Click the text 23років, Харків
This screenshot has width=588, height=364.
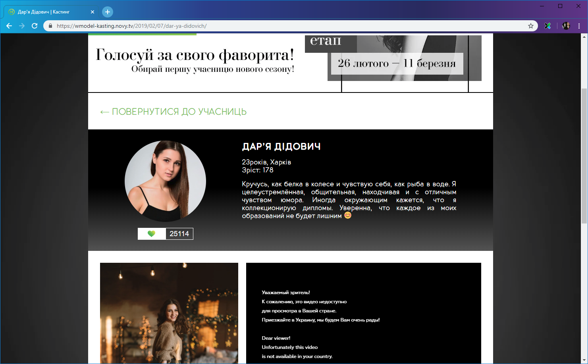pos(266,162)
